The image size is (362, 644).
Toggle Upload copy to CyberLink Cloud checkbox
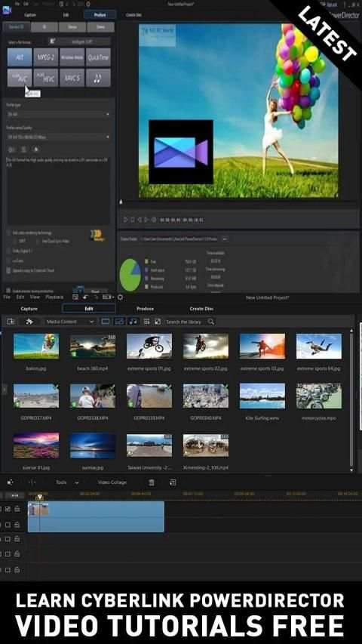(x=8, y=270)
